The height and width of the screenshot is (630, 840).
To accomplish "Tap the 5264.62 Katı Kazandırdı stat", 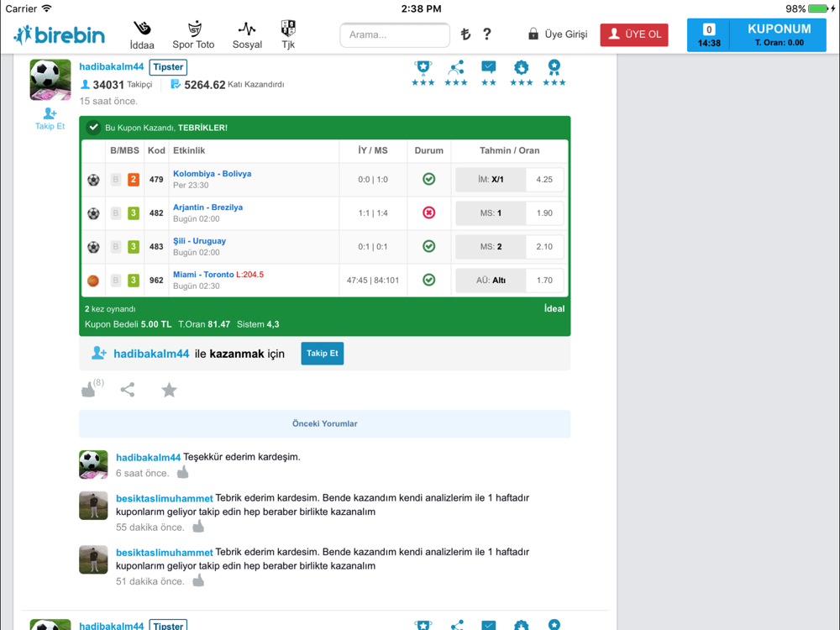I will 227,85.
